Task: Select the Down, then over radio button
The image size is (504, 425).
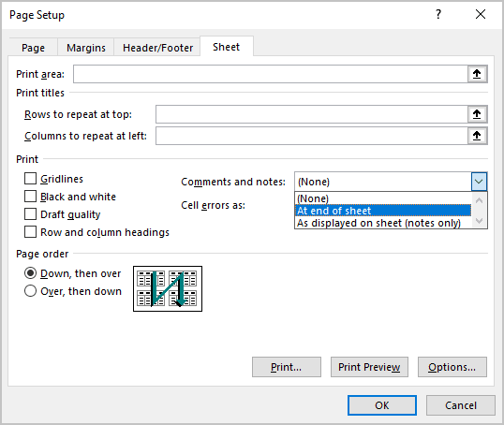Action: pyautogui.click(x=30, y=273)
